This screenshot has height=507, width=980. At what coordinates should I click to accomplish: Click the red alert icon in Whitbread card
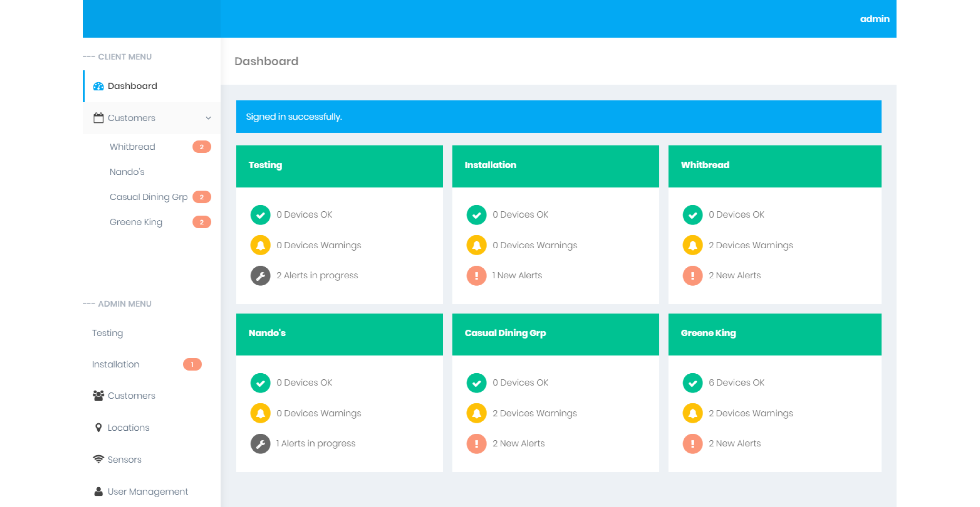tap(693, 276)
